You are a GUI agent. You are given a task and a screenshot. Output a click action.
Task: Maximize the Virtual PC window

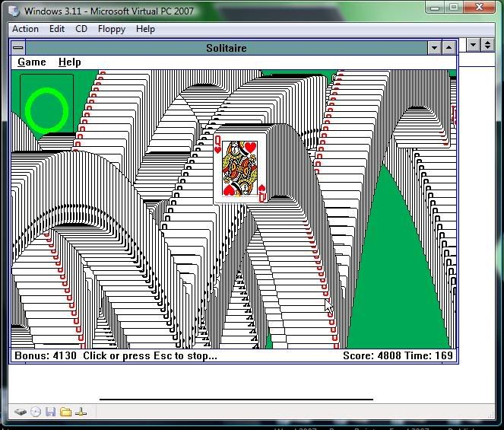tap(454, 7)
